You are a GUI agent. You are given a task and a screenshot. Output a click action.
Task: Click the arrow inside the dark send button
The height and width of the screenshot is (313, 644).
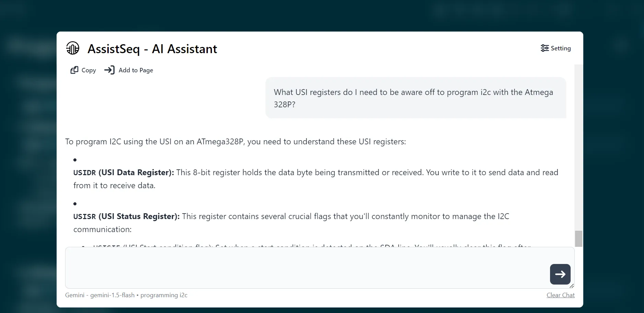coord(560,274)
